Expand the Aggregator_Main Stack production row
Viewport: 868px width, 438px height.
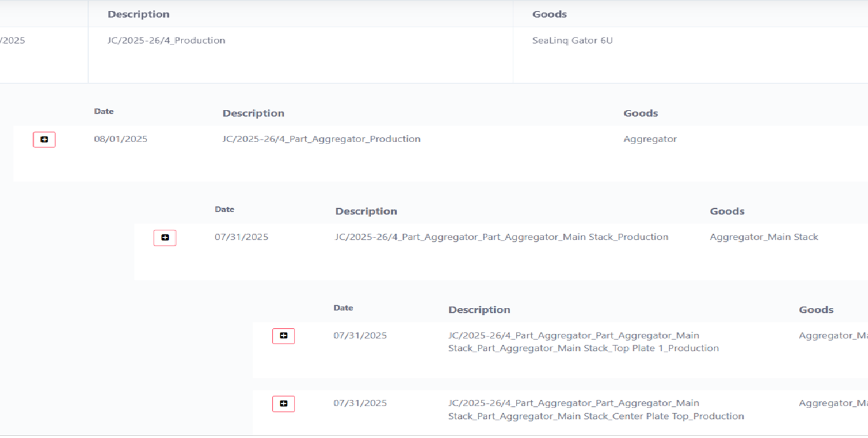165,237
